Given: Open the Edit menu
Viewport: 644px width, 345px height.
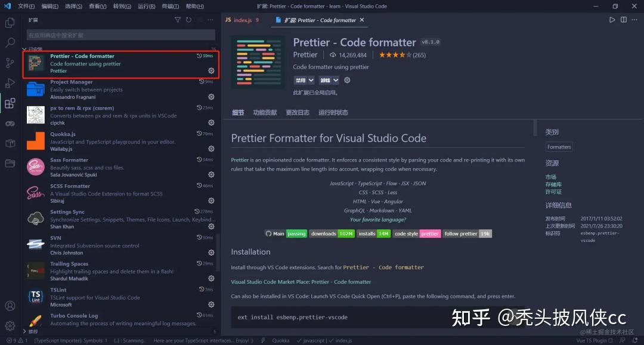Looking at the screenshot, I should coord(50,6).
